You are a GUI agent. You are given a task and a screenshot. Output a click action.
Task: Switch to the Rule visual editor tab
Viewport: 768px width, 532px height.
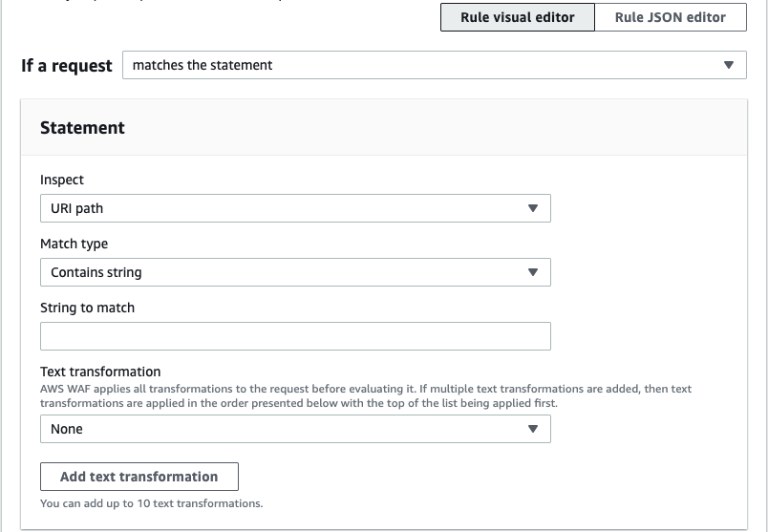coord(517,17)
